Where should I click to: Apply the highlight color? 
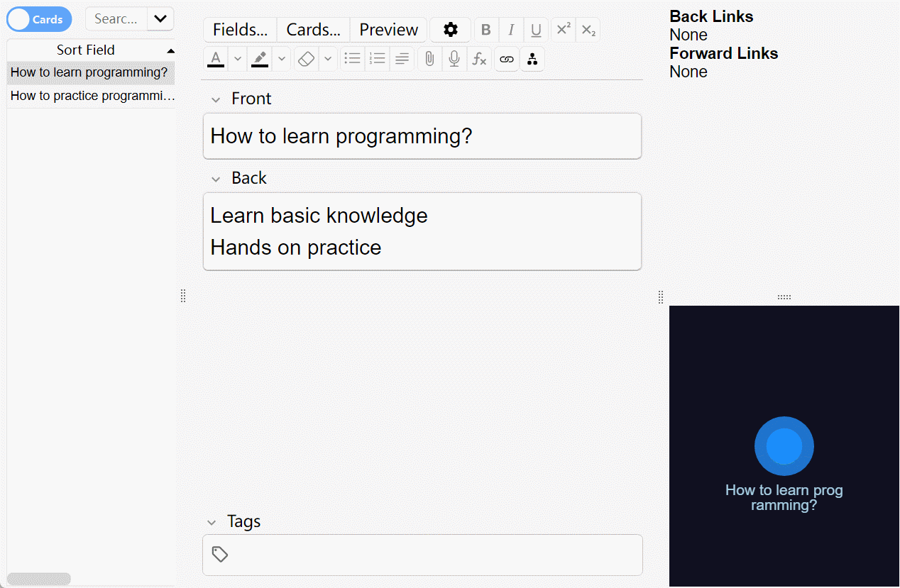260,59
